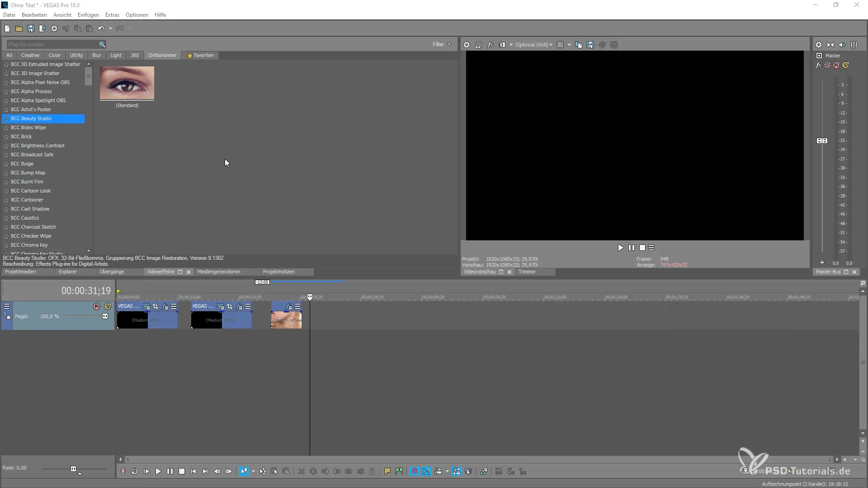Select the normal edit tool in timeline toolbar
868x488 pixels.
coord(244,471)
